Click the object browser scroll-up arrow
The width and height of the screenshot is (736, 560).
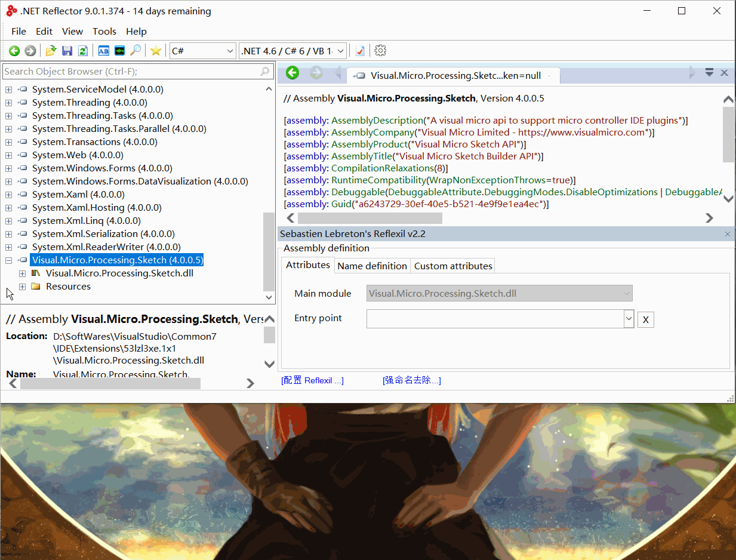(269, 89)
